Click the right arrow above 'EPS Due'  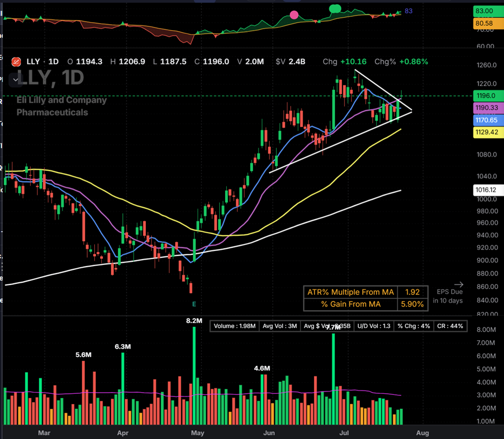point(459,284)
